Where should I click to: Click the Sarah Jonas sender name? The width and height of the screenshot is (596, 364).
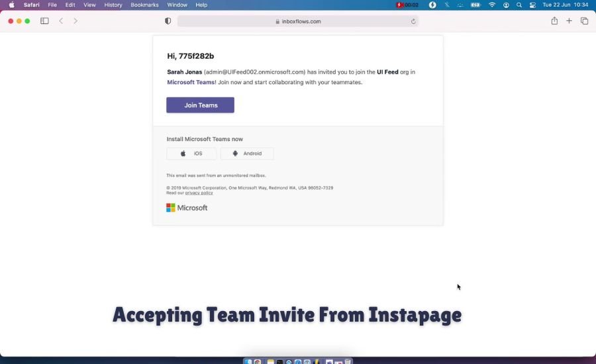185,72
